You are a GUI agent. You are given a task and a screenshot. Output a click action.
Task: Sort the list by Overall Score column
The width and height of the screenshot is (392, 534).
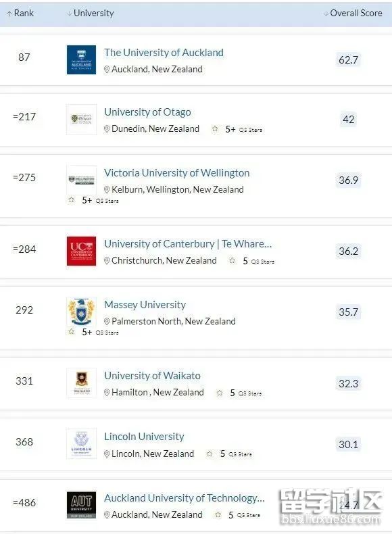point(353,13)
